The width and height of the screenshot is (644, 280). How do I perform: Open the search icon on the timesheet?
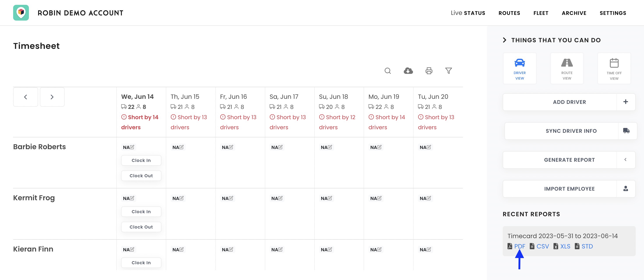point(387,71)
